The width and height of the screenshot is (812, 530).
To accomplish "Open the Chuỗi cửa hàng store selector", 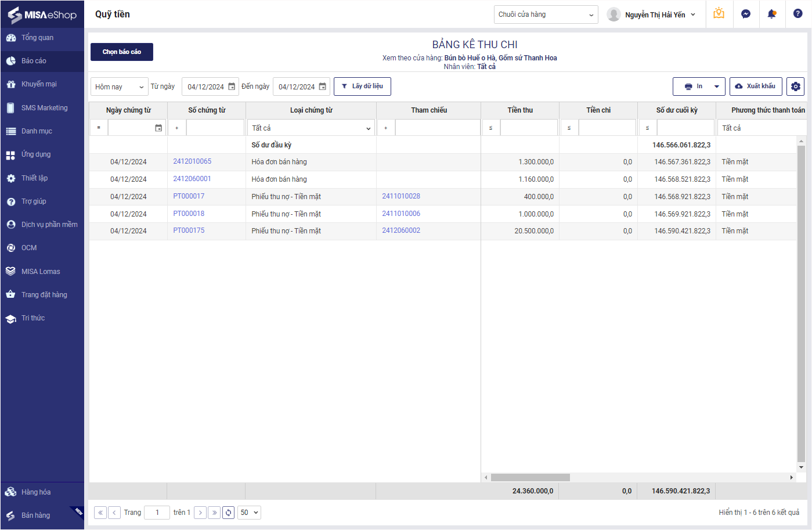I will click(x=546, y=15).
